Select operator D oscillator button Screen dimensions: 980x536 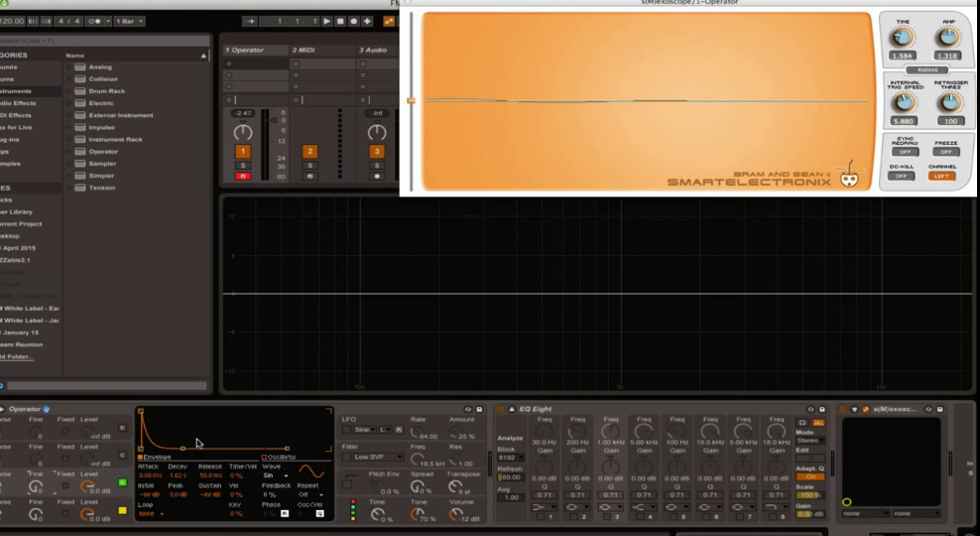123,428
